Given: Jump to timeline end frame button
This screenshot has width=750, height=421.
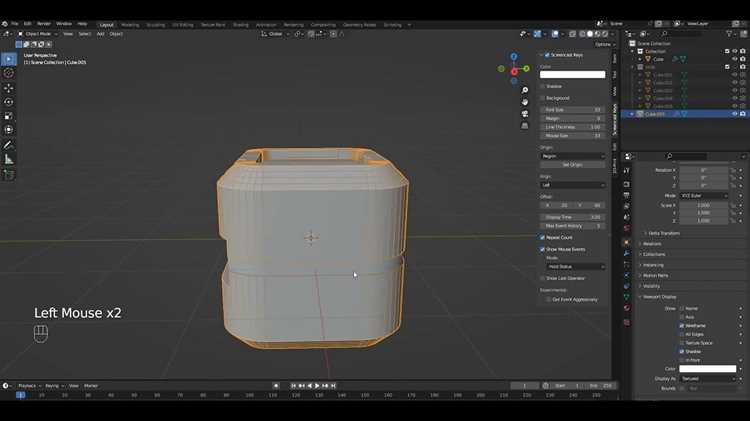Looking at the screenshot, I should click(x=333, y=386).
